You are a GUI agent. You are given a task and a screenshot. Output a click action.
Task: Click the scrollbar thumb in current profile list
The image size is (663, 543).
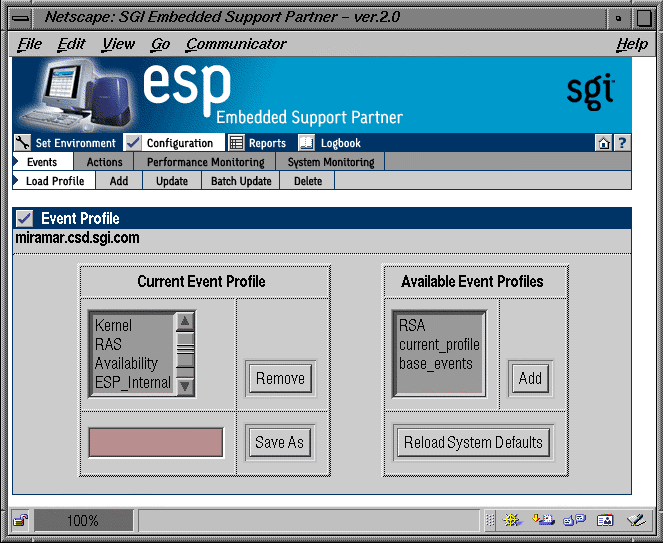click(185, 349)
